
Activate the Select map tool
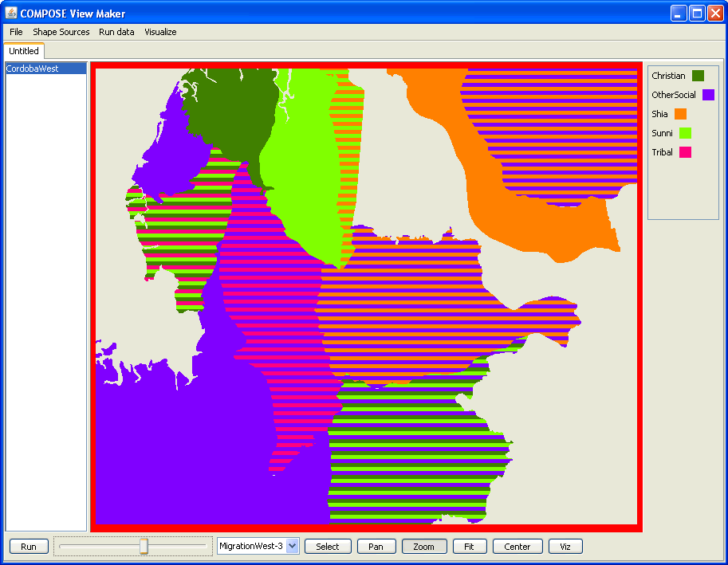click(328, 547)
